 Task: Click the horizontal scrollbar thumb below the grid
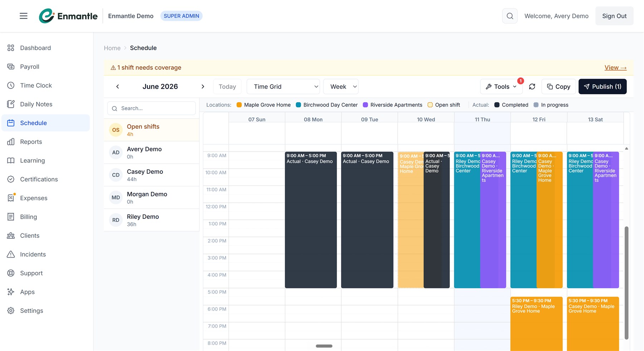[324, 346]
